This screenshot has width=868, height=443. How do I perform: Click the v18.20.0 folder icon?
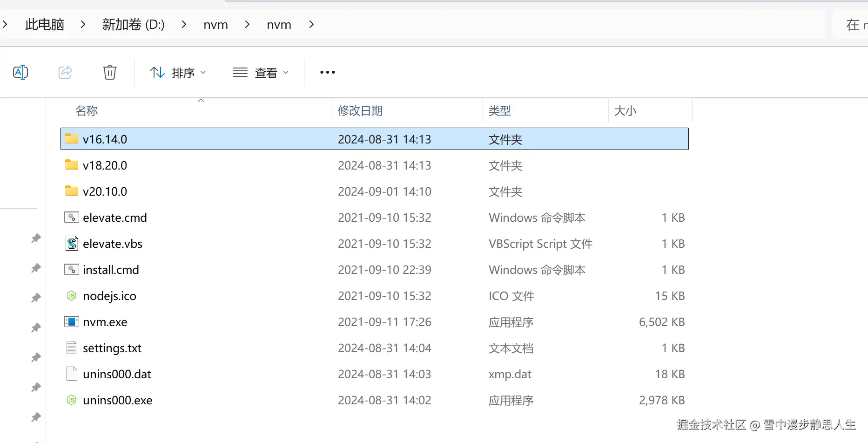coord(72,165)
